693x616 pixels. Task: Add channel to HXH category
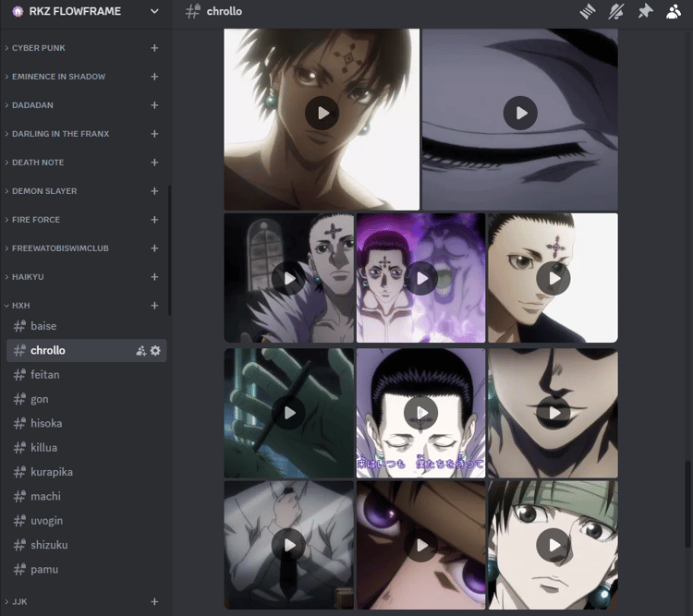point(154,306)
